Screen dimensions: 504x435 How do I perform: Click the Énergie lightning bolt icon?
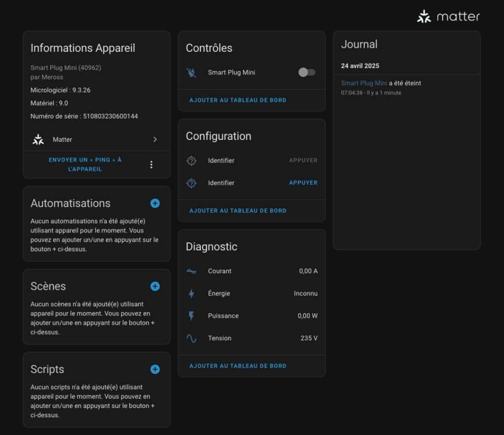191,294
